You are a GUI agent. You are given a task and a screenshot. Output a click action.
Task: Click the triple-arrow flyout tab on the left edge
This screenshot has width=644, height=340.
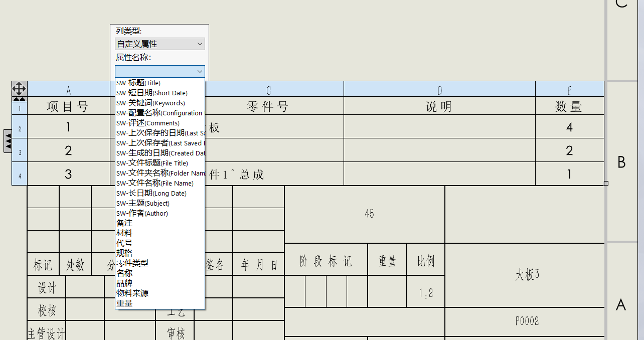point(7,141)
